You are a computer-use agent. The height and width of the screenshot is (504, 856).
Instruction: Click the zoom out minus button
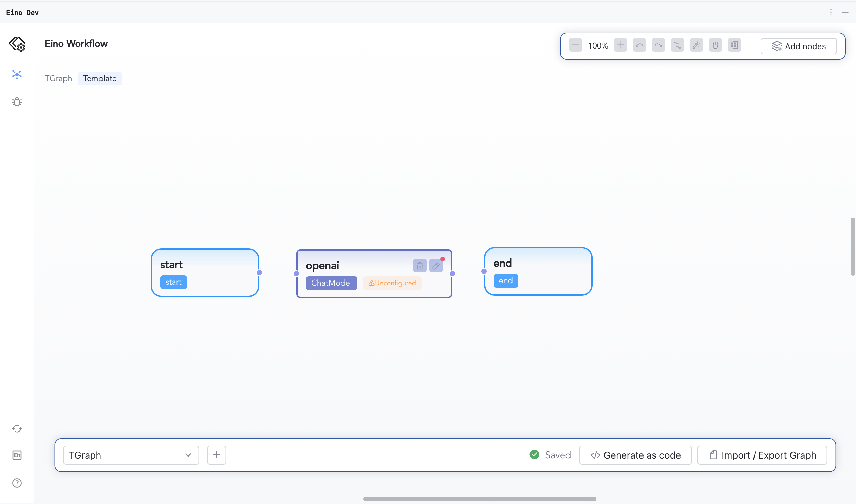(575, 45)
